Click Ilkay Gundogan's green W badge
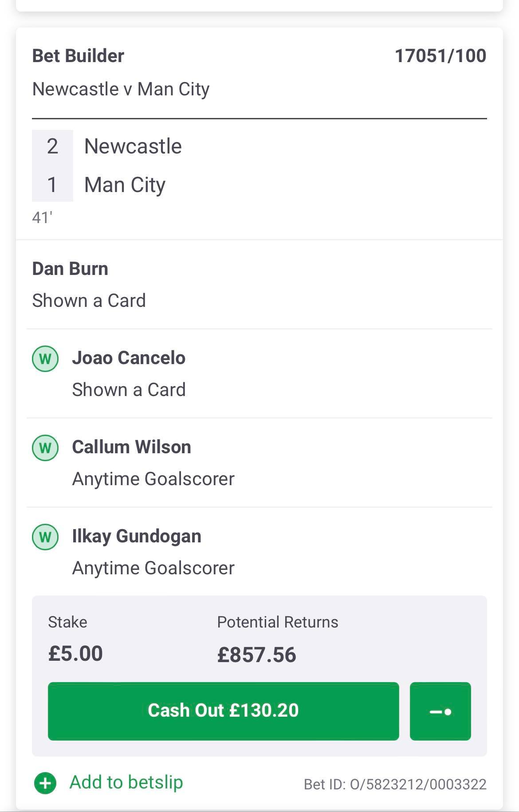519x812 pixels. click(x=45, y=537)
